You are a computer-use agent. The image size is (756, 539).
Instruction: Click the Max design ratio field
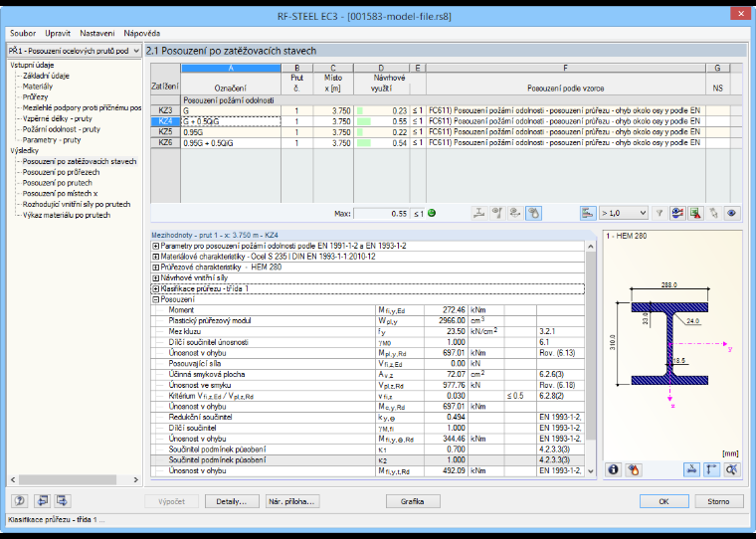point(381,214)
